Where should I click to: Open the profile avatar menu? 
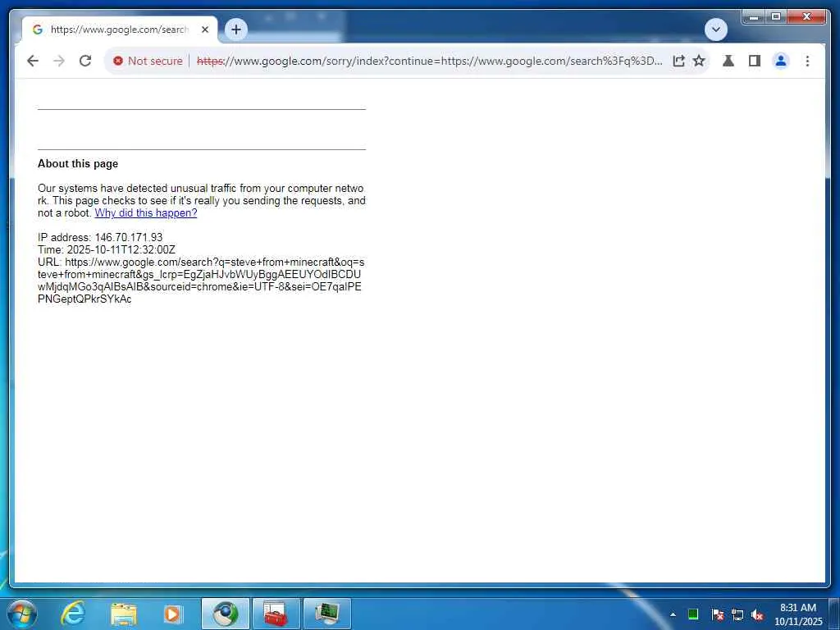tap(781, 61)
